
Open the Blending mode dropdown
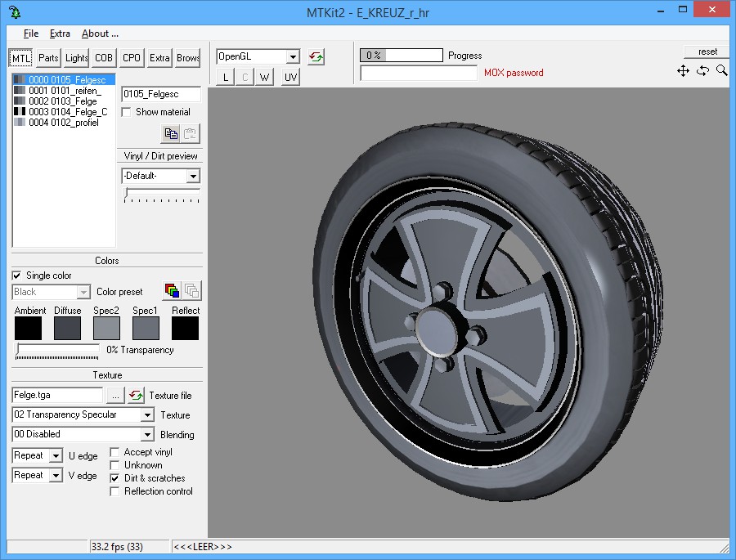tap(147, 435)
